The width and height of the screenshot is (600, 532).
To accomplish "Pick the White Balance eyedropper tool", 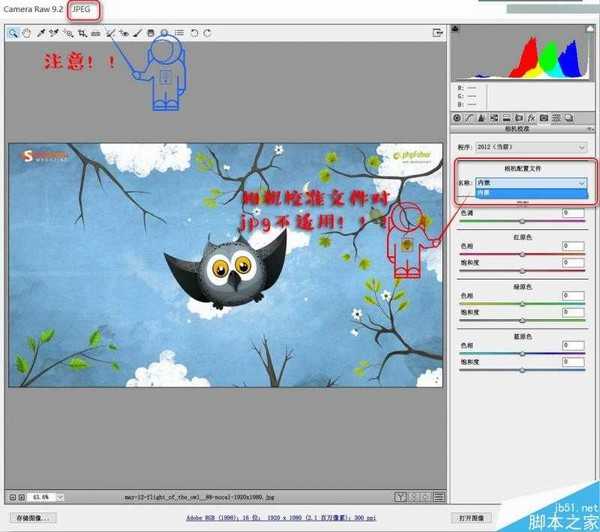I will (x=41, y=33).
